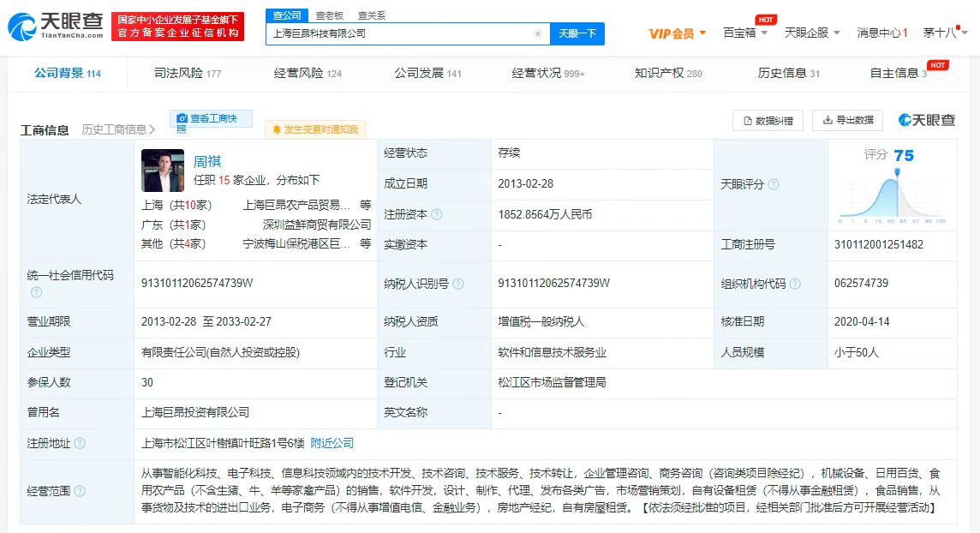980x533 pixels.
Task: Open the 知识产权 tab
Action: (668, 73)
